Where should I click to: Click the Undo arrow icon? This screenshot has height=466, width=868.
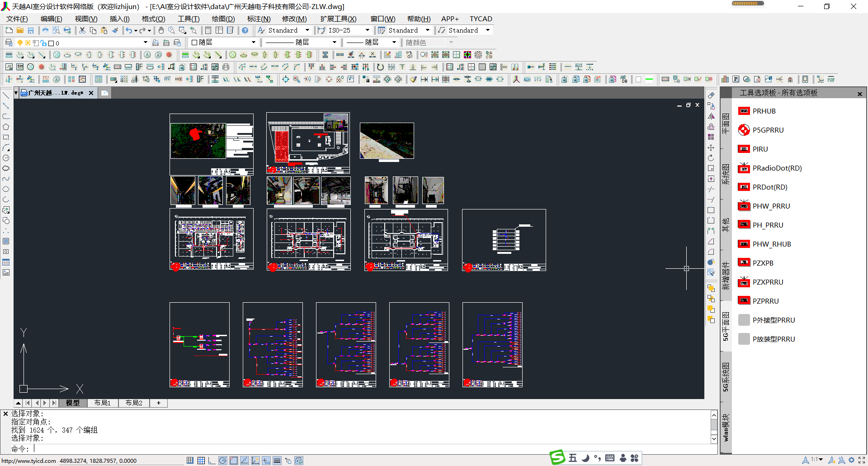[129, 30]
